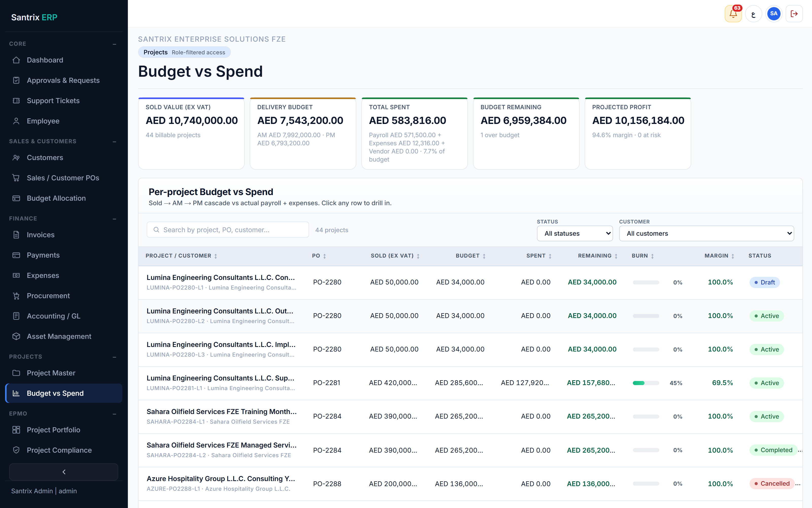Sort table by SOLD (EX VAT) column
Screen dimensions: 812x508
(395, 256)
